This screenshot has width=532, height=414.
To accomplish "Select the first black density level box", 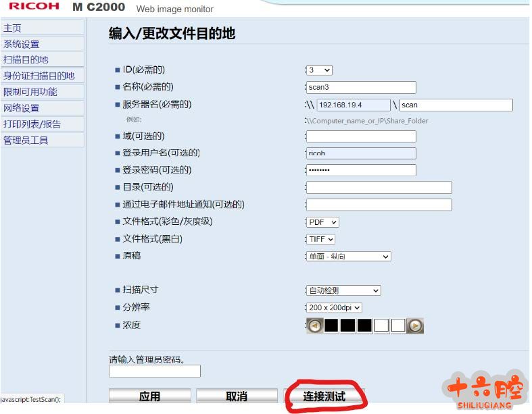I will [331, 326].
